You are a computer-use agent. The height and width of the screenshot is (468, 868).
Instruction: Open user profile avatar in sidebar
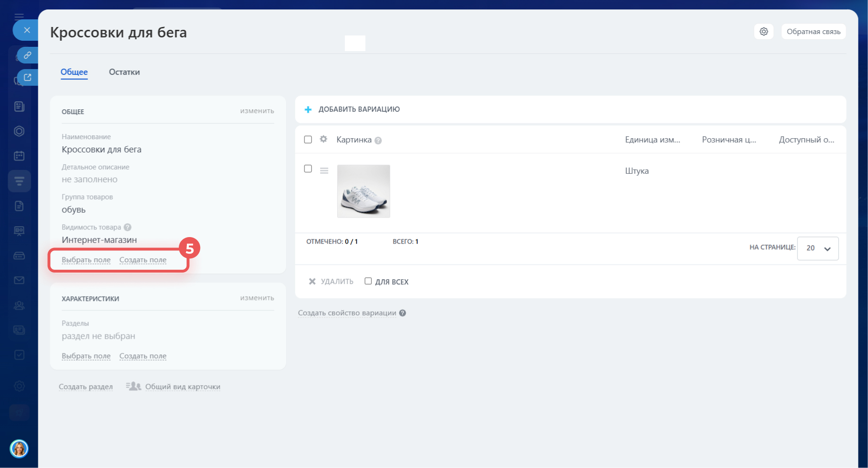click(19, 448)
